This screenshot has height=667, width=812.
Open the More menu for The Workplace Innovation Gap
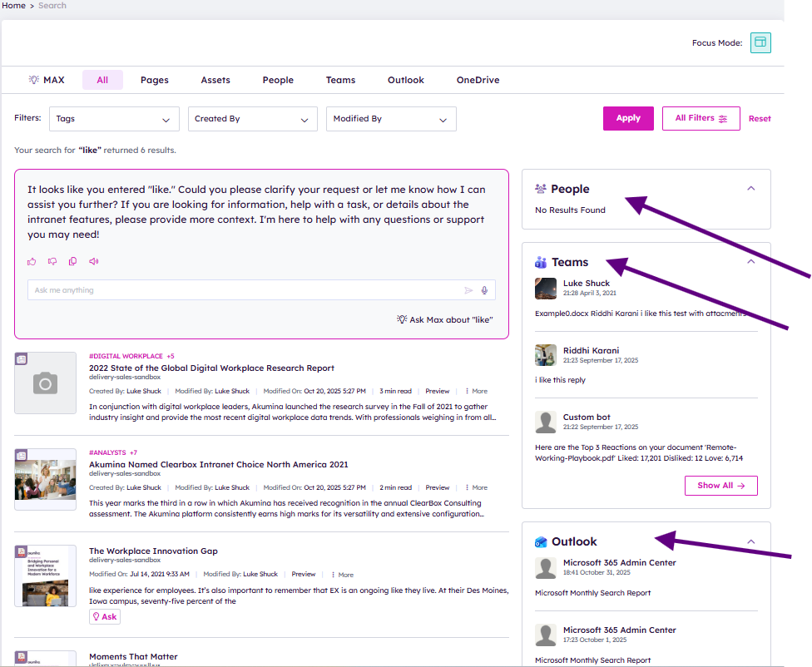(x=342, y=575)
